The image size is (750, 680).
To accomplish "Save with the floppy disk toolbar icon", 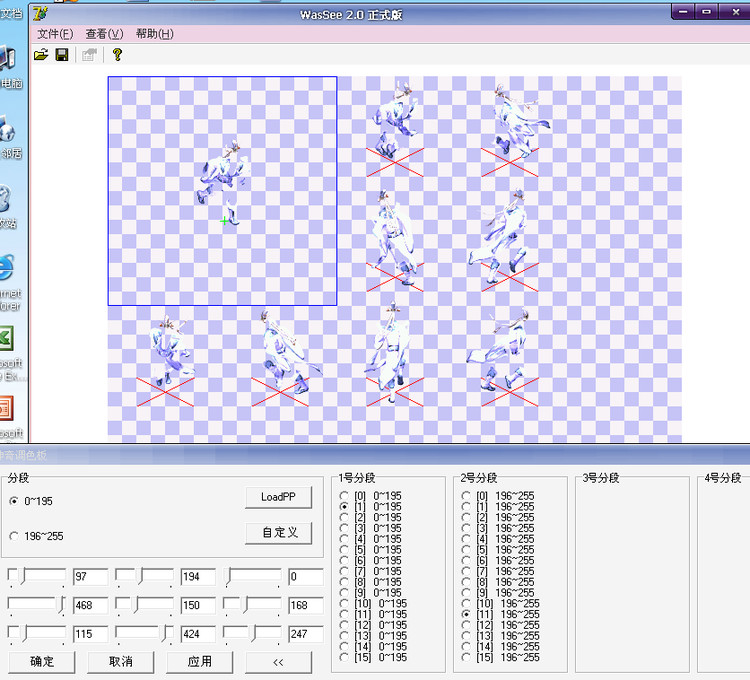I will [62, 55].
